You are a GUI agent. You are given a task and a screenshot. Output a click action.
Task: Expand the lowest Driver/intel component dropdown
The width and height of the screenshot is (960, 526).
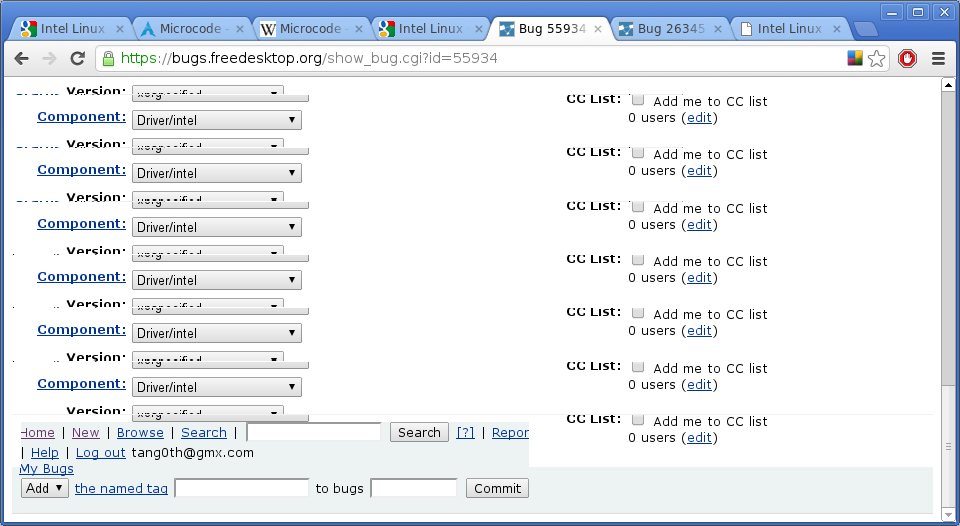click(x=216, y=387)
